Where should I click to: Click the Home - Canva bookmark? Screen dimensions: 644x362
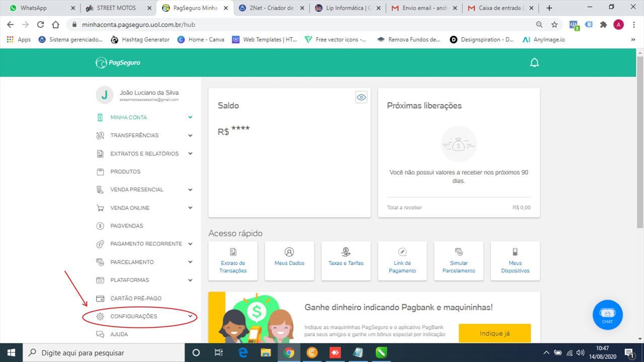click(x=201, y=39)
